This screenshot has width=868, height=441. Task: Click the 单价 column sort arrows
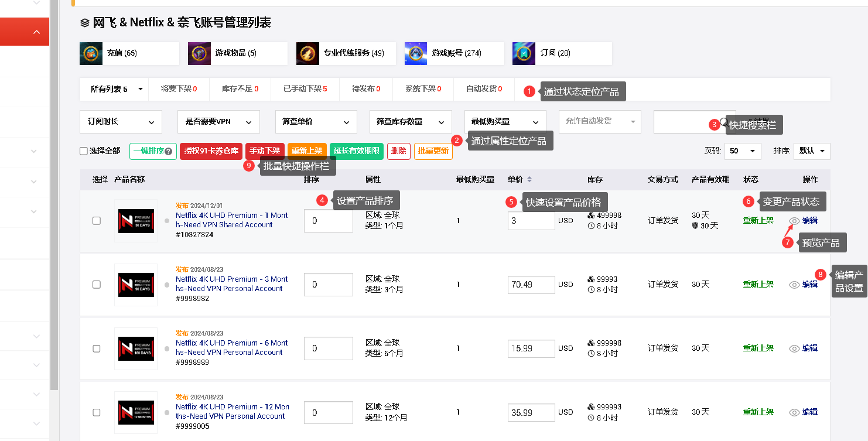coord(529,179)
